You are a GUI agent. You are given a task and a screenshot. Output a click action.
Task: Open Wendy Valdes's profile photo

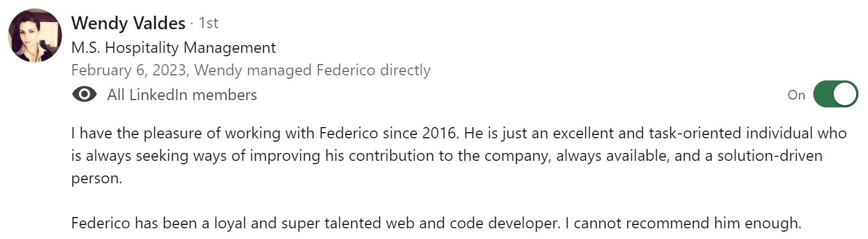(35, 35)
